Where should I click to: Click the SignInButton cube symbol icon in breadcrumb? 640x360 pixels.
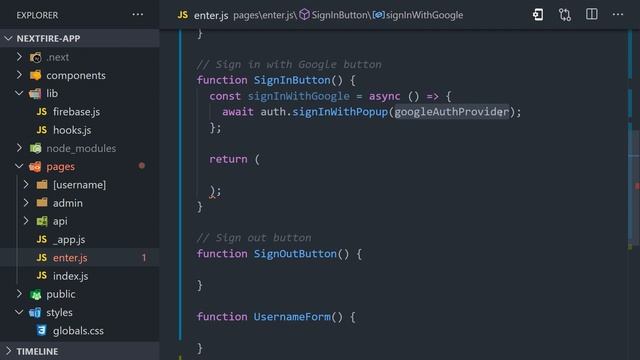(x=304, y=15)
